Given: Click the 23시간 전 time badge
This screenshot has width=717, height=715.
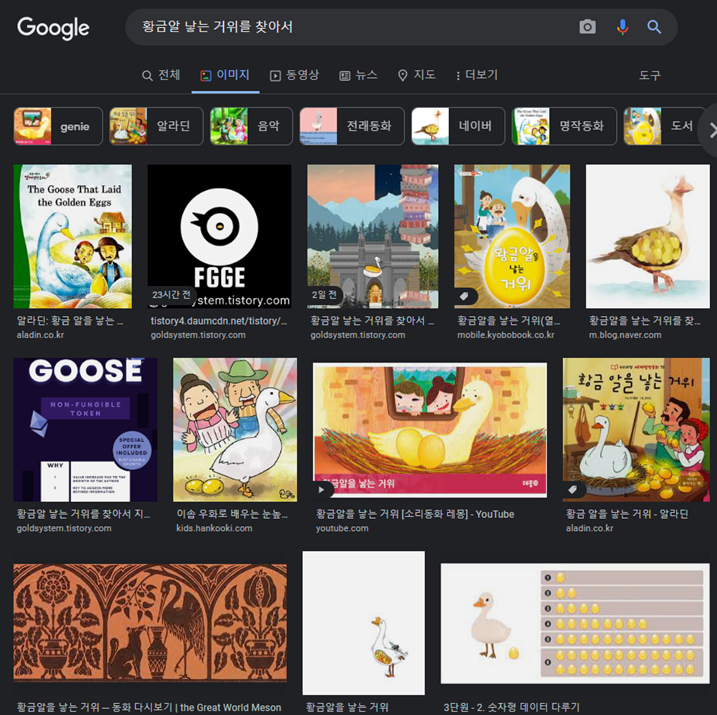Looking at the screenshot, I should coord(171,295).
